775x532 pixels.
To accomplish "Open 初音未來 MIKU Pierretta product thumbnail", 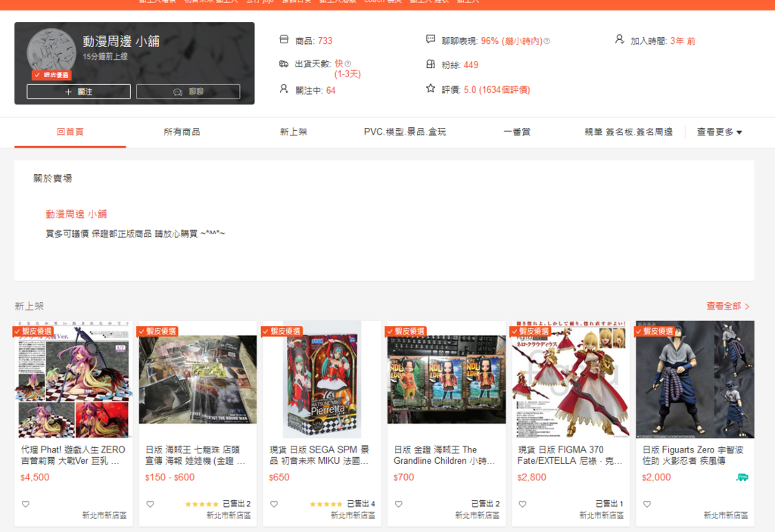I will (322, 379).
